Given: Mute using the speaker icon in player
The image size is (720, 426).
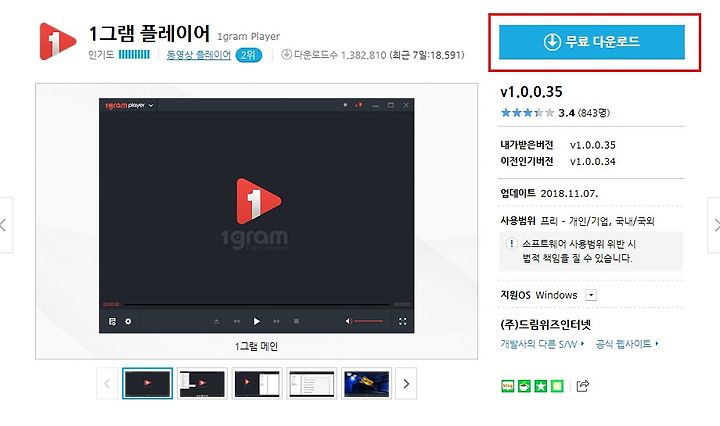Looking at the screenshot, I should (x=348, y=321).
